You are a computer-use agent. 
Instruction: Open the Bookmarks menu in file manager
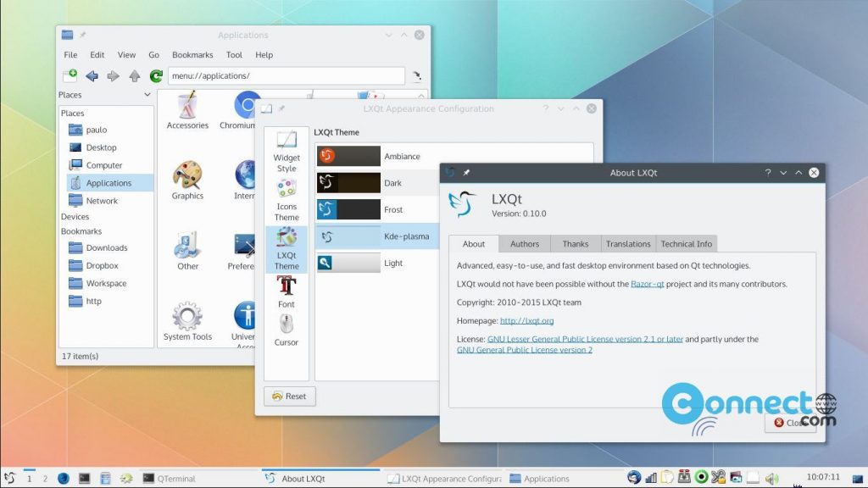coord(192,54)
